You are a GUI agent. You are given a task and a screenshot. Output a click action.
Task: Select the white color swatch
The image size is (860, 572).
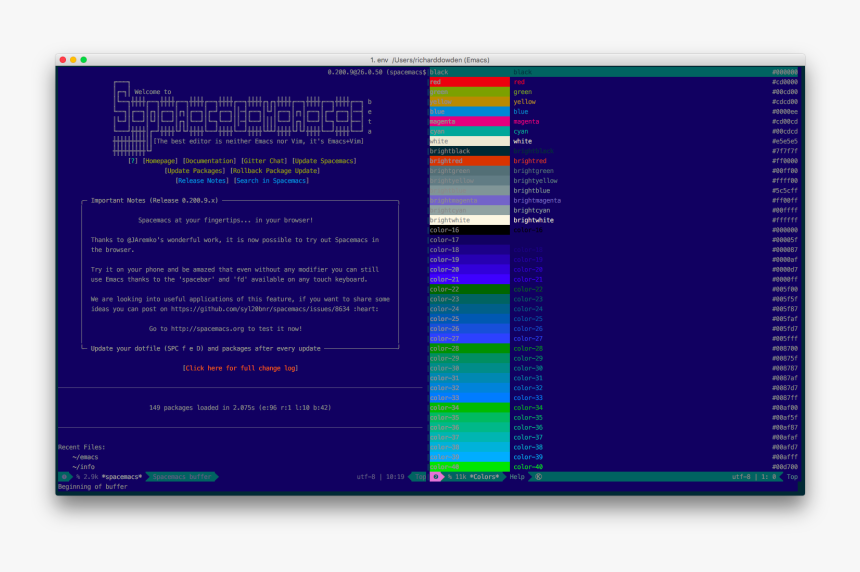(x=469, y=141)
